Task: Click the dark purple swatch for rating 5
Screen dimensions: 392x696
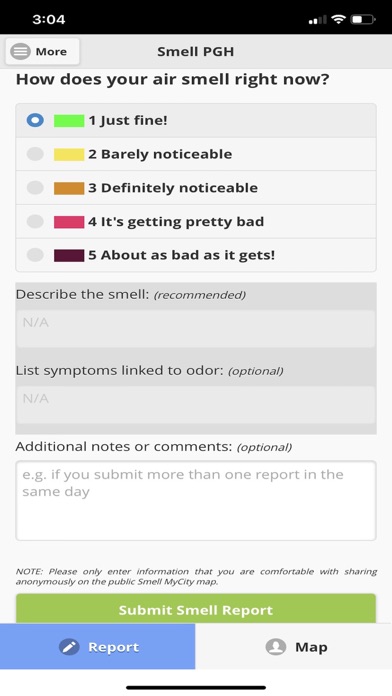Action: pyautogui.click(x=69, y=256)
